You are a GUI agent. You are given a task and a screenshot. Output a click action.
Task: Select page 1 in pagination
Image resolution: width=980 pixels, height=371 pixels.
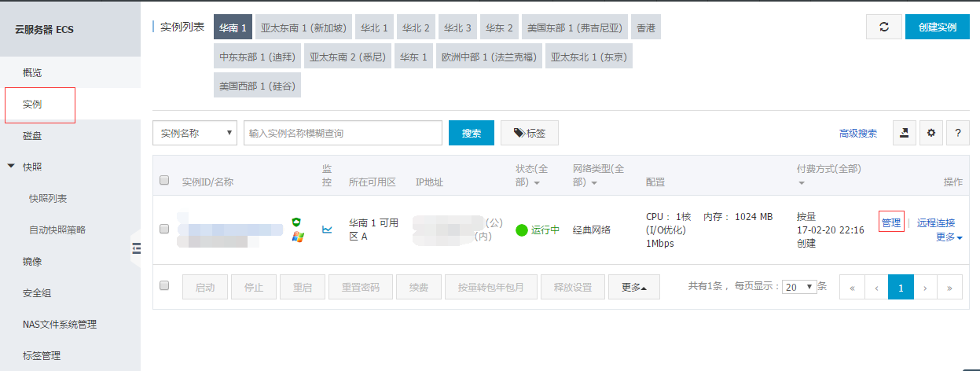901,288
